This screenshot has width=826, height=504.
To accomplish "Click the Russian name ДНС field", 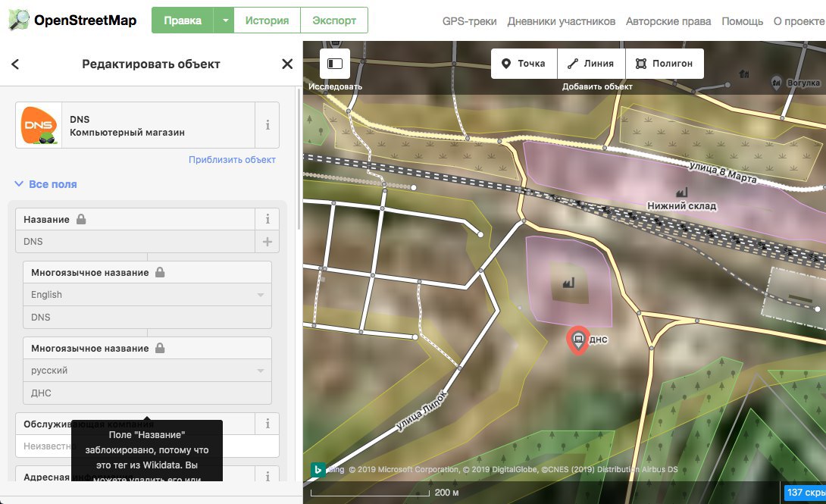I will click(148, 393).
